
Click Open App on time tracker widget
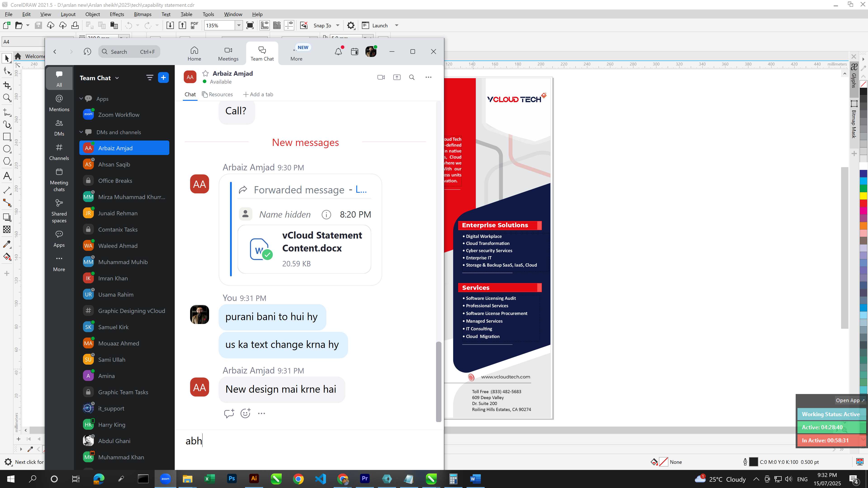click(849, 400)
